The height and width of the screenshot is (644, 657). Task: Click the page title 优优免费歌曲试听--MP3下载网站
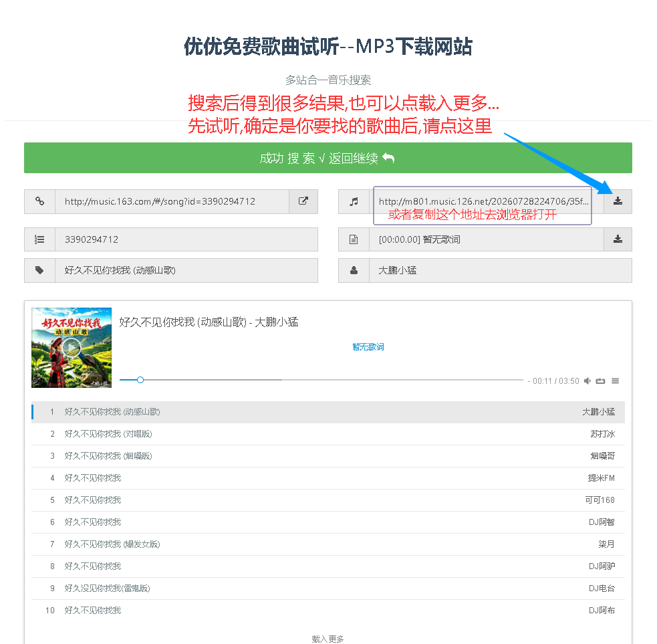[328, 46]
